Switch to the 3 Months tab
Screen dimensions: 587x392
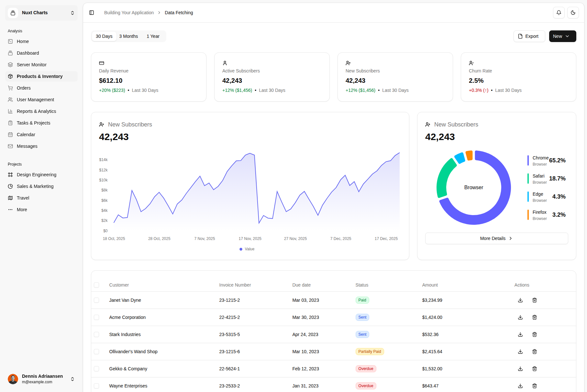click(128, 36)
